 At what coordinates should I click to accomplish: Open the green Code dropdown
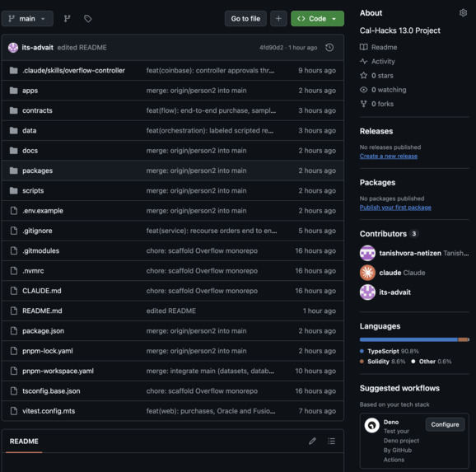point(317,18)
